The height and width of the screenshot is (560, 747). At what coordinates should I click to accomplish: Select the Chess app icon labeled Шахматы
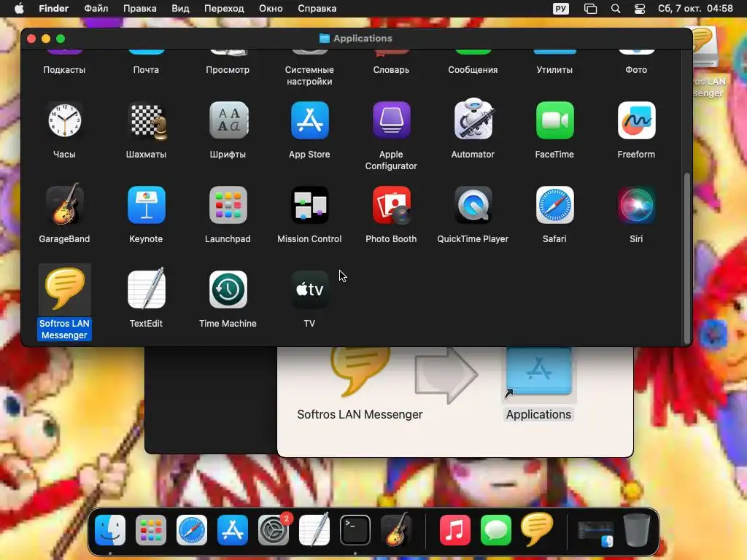point(146,120)
